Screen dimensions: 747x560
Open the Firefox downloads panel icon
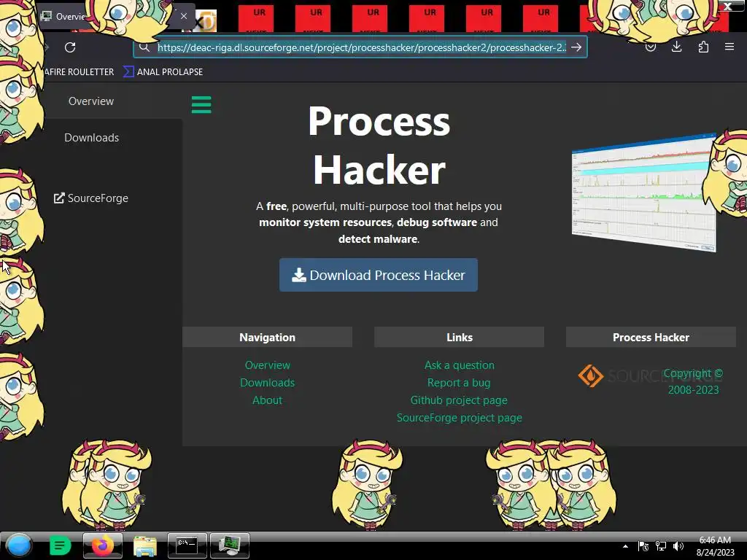point(676,47)
